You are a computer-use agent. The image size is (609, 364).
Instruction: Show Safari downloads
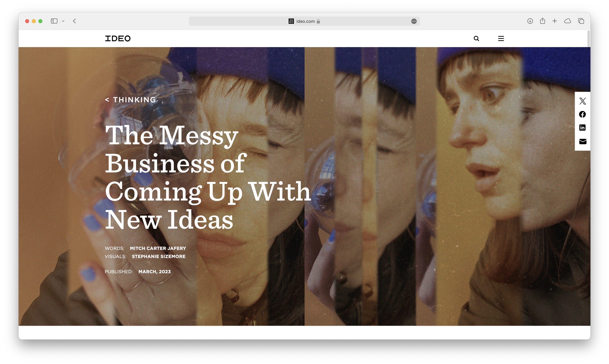pos(530,21)
